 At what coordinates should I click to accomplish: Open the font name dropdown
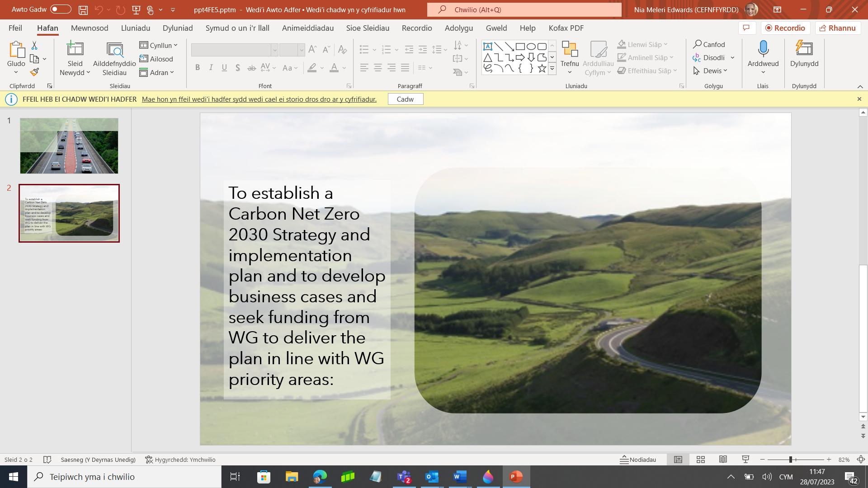274,50
